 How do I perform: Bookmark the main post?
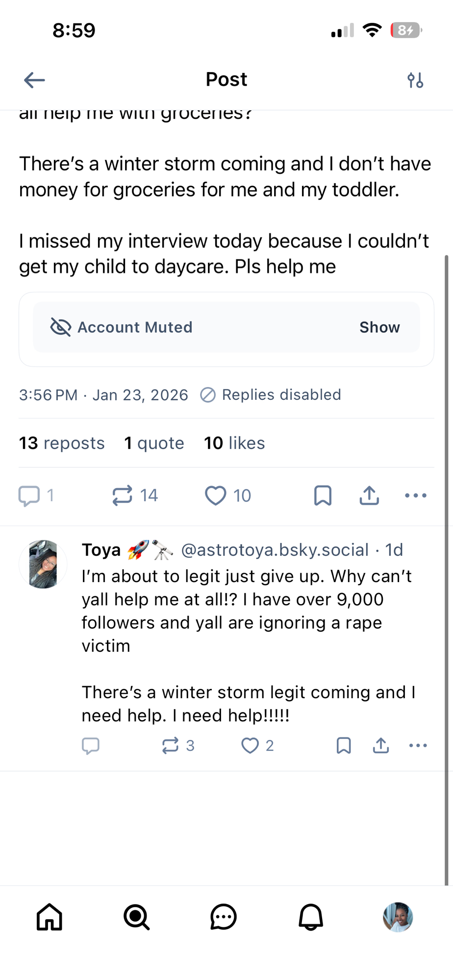[x=323, y=495]
